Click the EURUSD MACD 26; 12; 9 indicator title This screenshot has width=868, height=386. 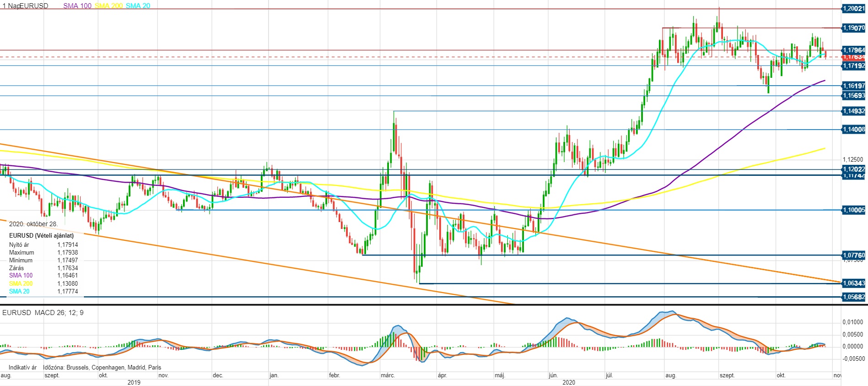43,313
